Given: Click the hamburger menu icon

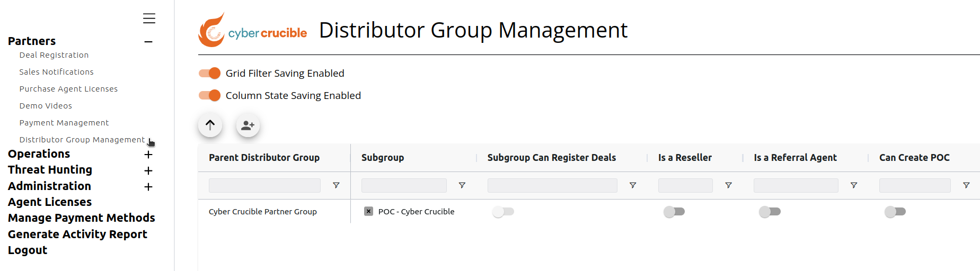Looking at the screenshot, I should click(x=149, y=19).
